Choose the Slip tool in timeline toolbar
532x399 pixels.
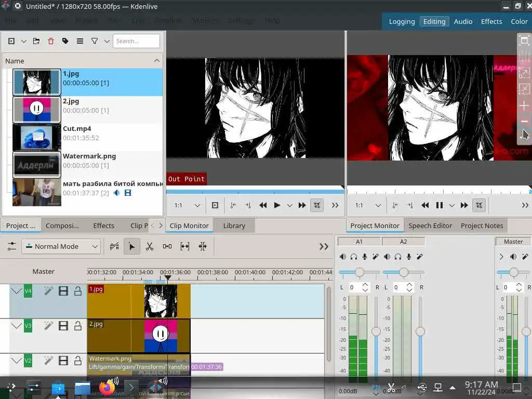click(x=185, y=246)
